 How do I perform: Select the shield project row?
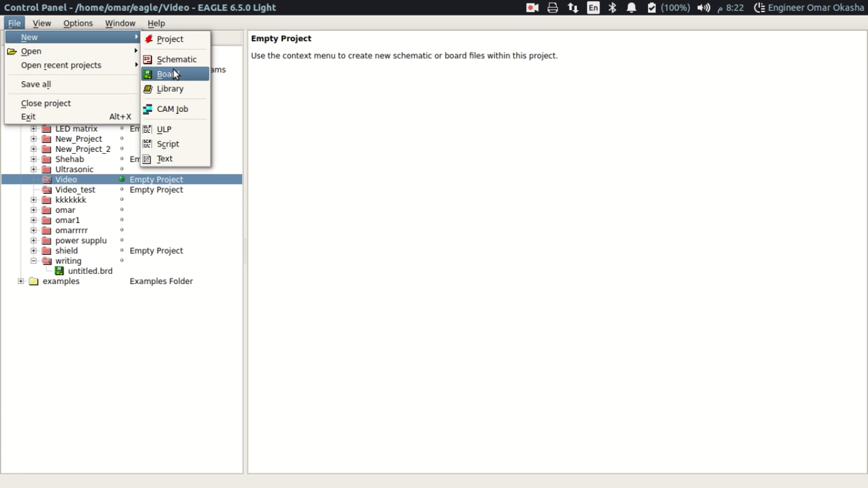tap(122, 251)
